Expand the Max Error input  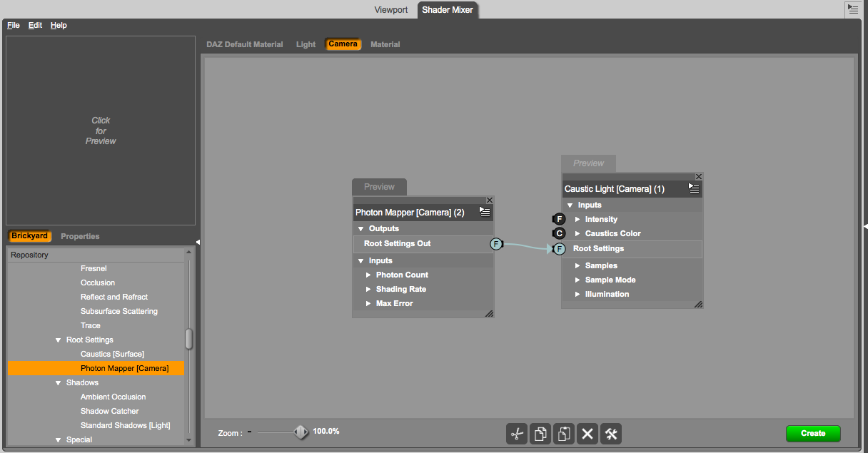[x=369, y=304]
